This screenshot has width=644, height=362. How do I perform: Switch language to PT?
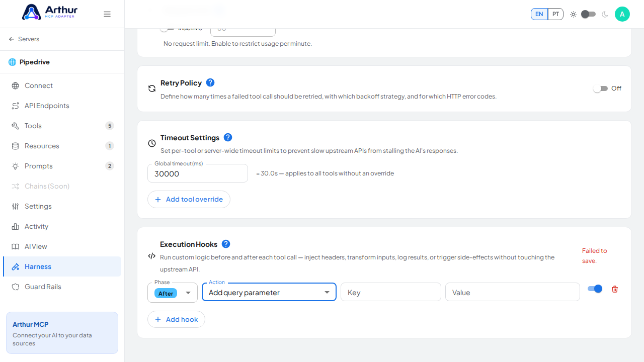(555, 14)
